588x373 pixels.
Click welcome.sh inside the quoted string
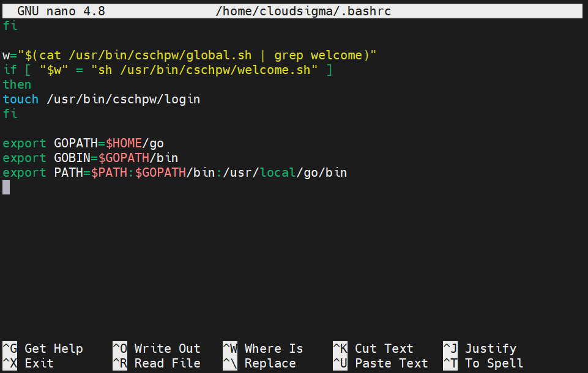(274, 70)
